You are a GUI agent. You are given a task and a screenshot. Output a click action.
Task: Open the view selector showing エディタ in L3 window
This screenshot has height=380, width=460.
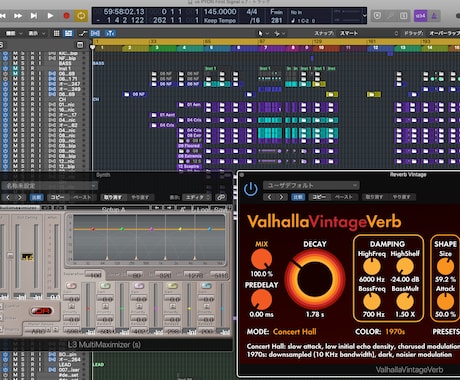tap(197, 197)
